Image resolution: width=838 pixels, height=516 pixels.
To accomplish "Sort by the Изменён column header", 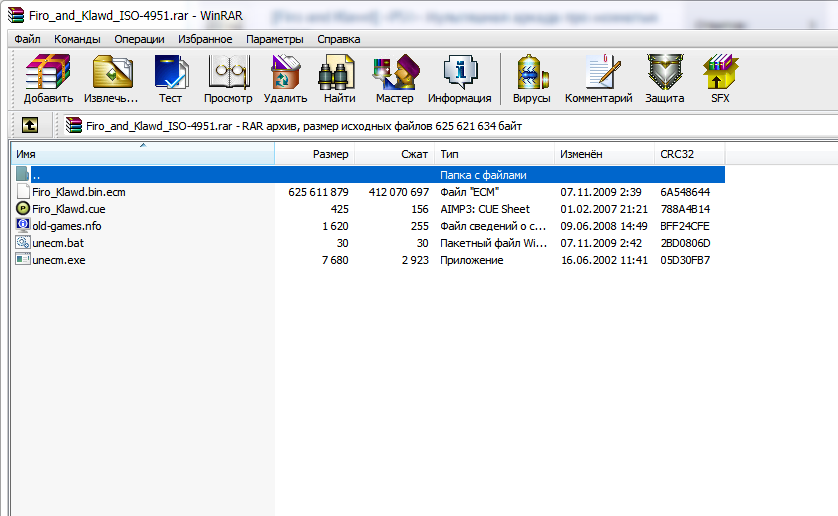I will [x=604, y=154].
